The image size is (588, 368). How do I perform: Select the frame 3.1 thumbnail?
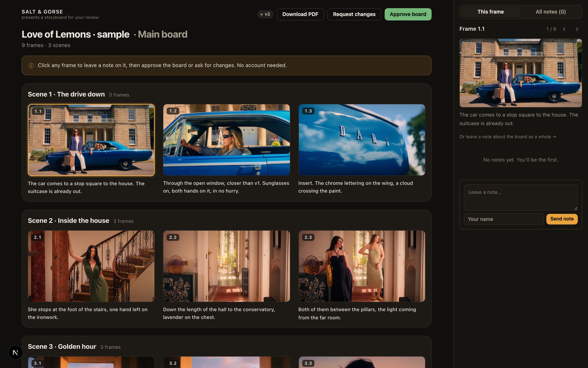[x=91, y=362]
